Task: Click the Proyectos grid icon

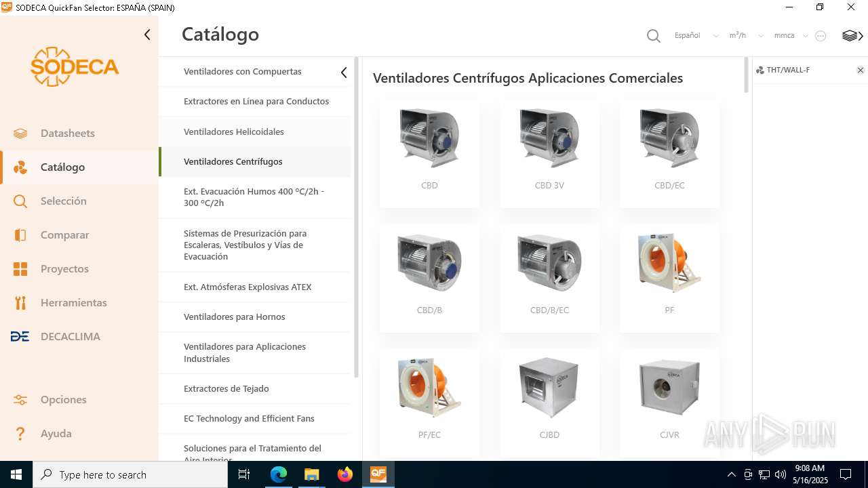Action: (20, 269)
